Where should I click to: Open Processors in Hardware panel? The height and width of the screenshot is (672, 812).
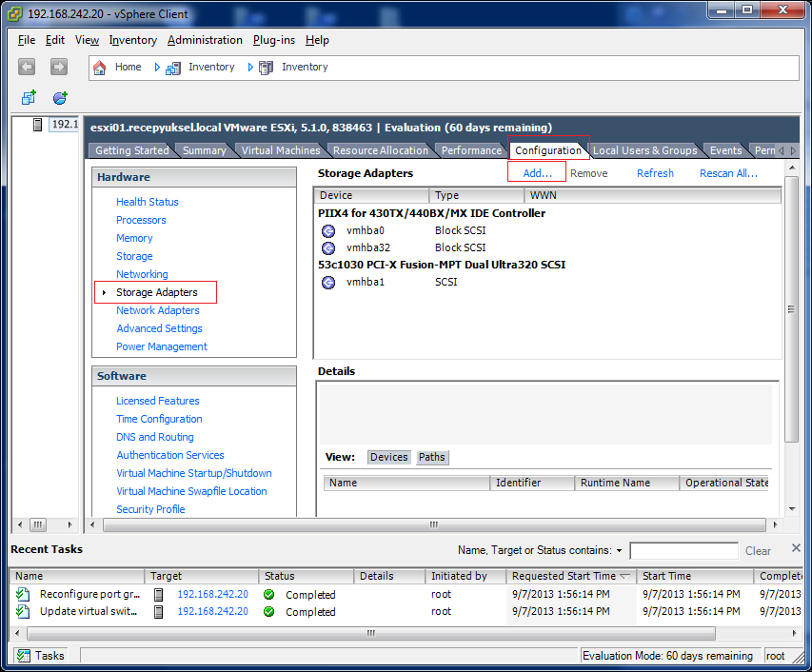[141, 220]
